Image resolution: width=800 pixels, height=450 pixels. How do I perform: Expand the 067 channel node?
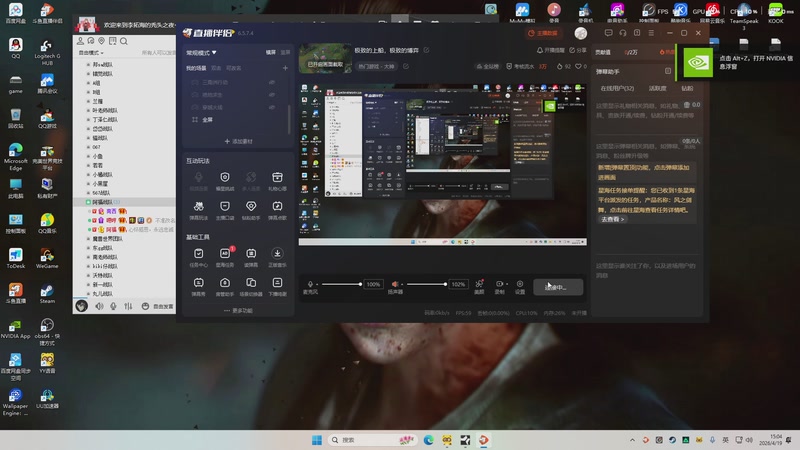88,147
